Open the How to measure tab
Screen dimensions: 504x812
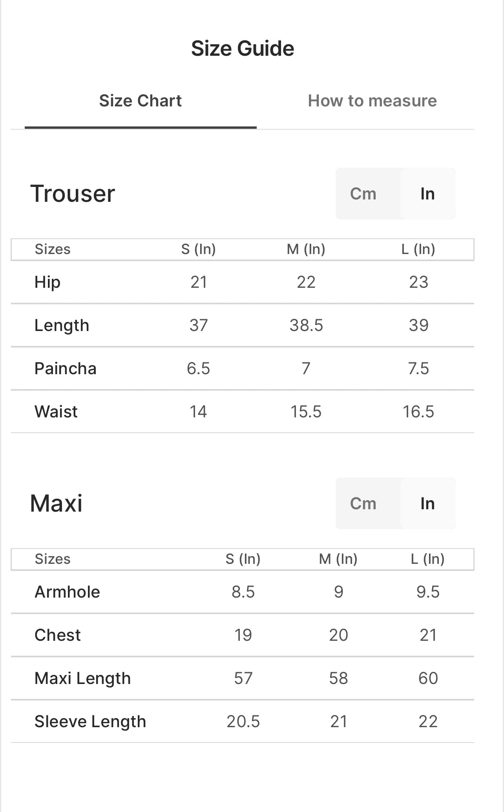coord(372,101)
